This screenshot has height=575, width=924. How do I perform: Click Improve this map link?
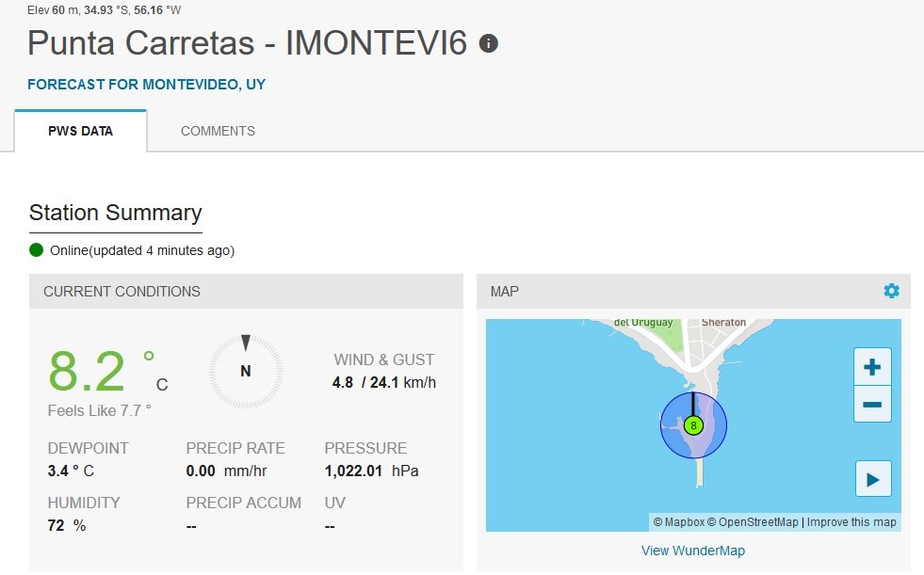[x=851, y=522]
